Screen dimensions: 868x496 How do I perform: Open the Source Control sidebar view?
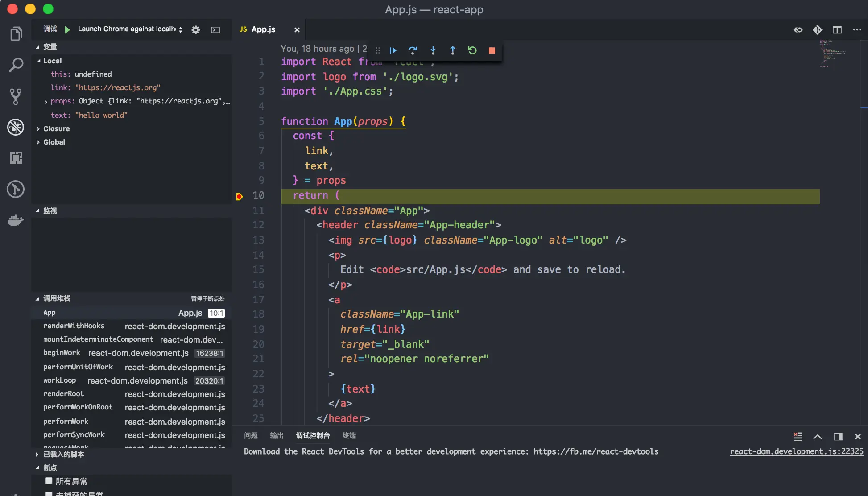(16, 96)
